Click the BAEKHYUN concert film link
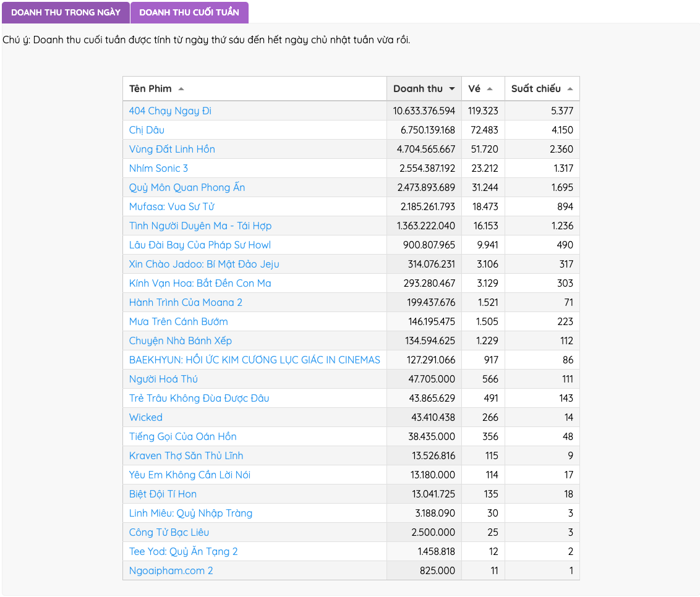700x597 pixels. 254,360
